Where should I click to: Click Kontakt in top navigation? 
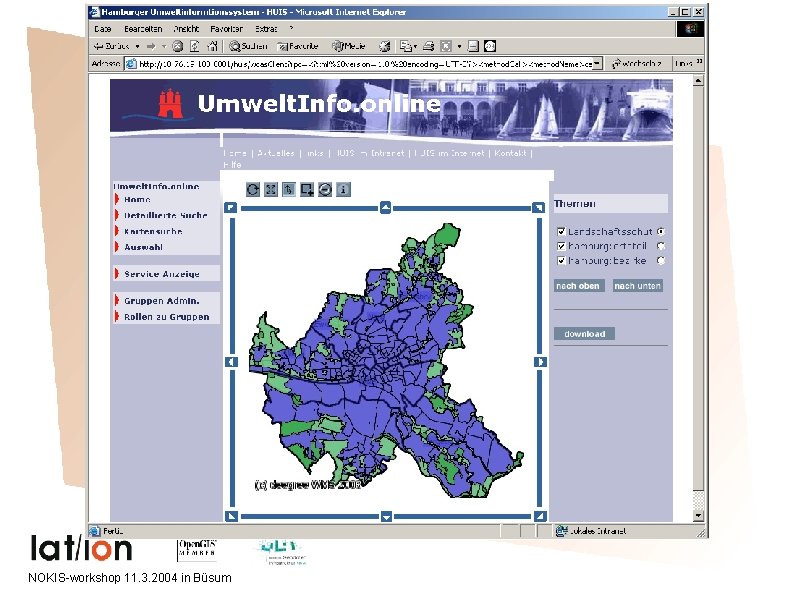(510, 153)
